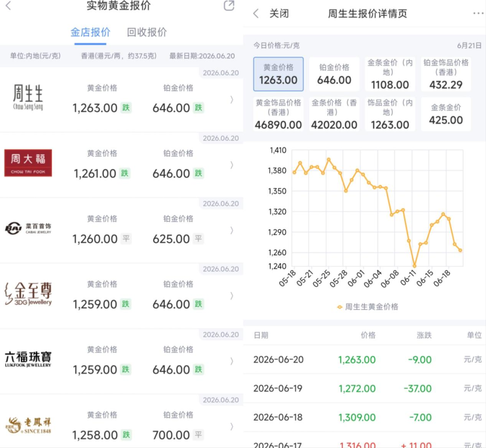This screenshot has height=448, width=486.
Task: Tap 跌 badge beside 周生生 gold 1,263.00
Action: tap(126, 108)
